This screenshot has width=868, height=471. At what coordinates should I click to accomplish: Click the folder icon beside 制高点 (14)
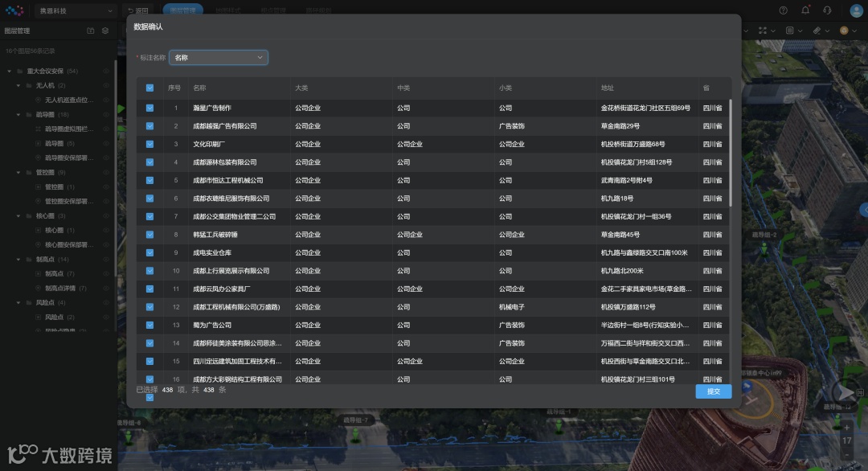click(x=29, y=259)
